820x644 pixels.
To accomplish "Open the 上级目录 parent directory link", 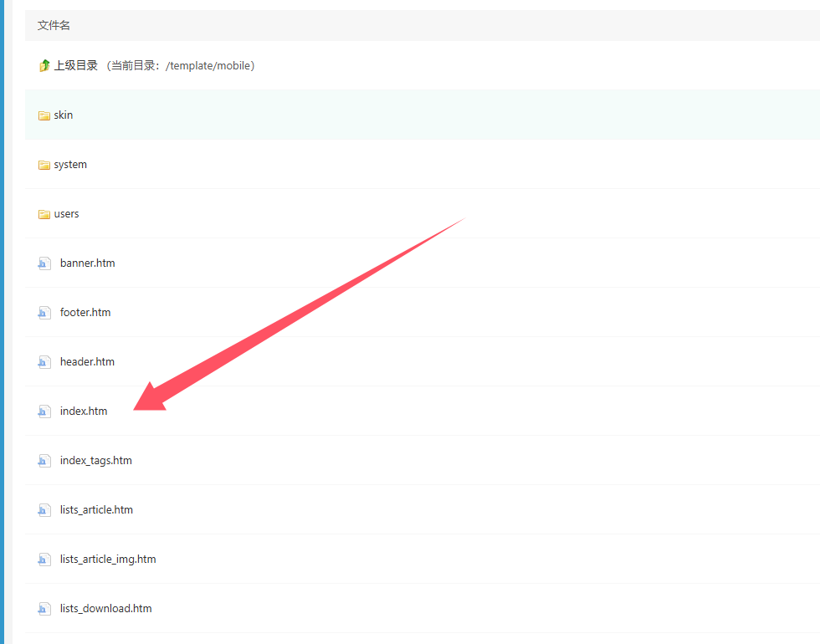I will point(76,65).
